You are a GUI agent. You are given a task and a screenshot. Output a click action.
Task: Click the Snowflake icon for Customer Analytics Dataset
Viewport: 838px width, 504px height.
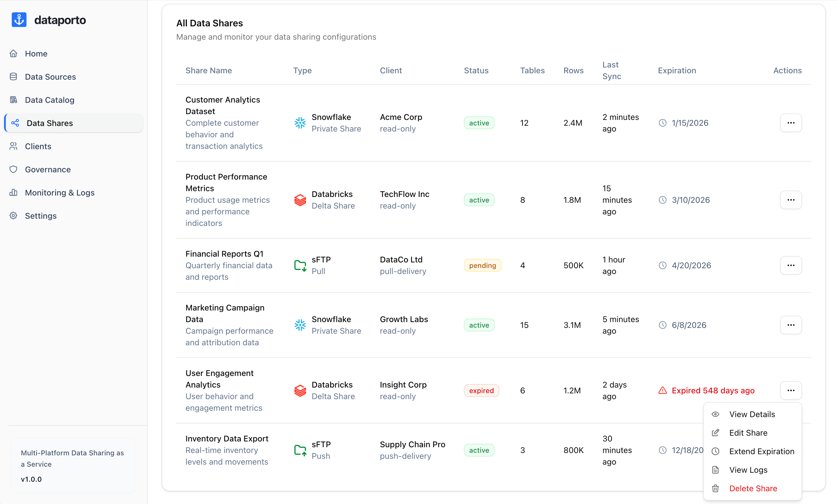pyautogui.click(x=300, y=123)
